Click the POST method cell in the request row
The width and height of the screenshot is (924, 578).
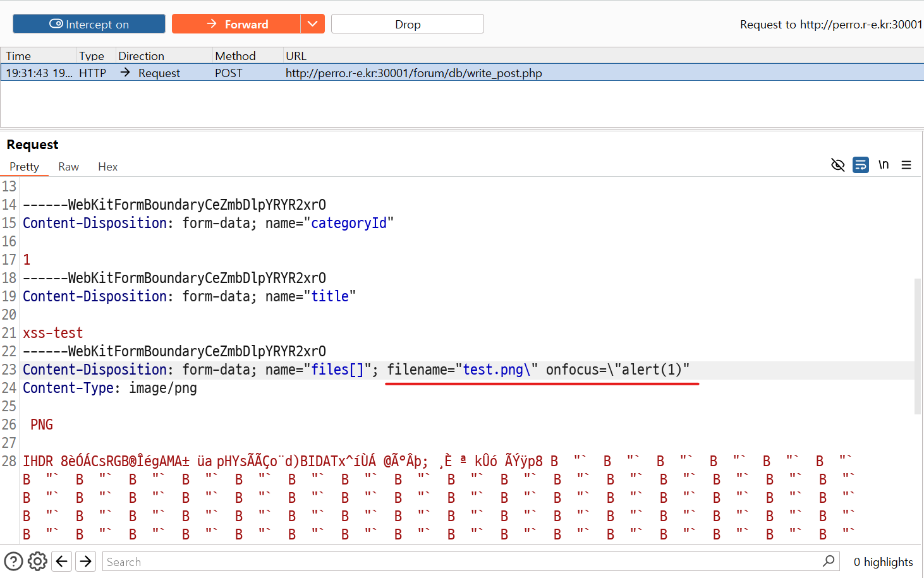tap(229, 73)
